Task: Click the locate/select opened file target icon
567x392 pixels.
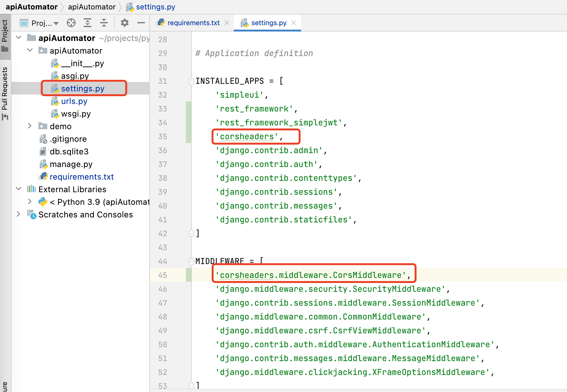Action: tap(71, 23)
